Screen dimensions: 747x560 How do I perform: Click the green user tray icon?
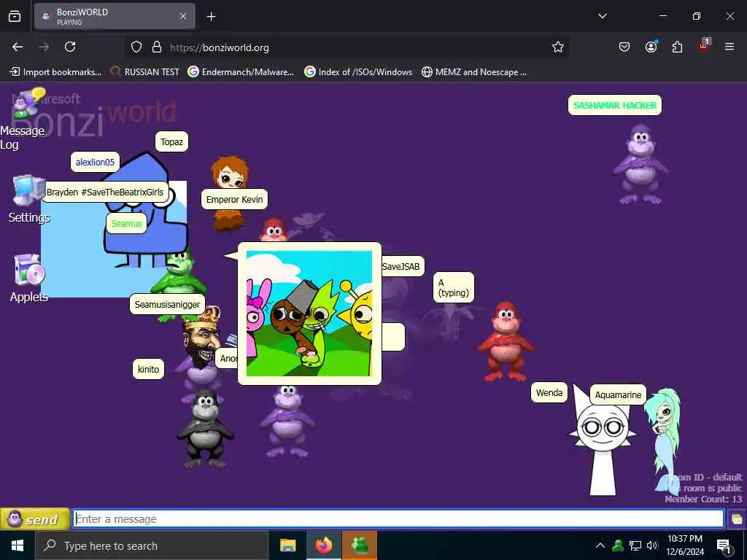tap(618, 545)
